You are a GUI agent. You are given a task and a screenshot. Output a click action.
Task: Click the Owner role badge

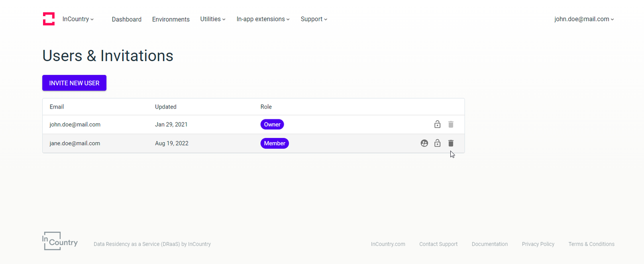pos(272,124)
